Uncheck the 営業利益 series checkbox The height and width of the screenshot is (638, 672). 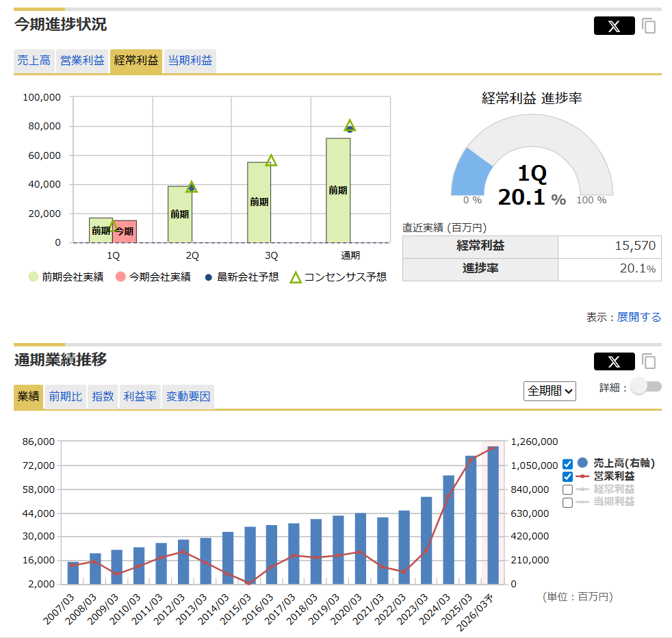(x=567, y=476)
